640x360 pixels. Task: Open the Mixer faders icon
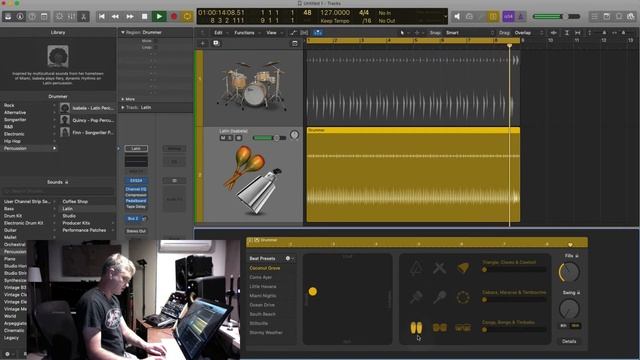click(71, 16)
